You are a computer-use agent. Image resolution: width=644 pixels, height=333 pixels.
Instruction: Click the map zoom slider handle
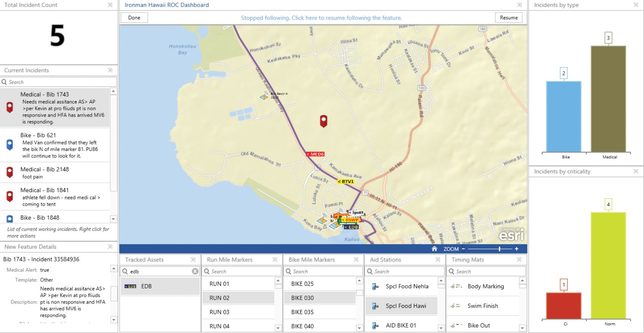click(500, 249)
